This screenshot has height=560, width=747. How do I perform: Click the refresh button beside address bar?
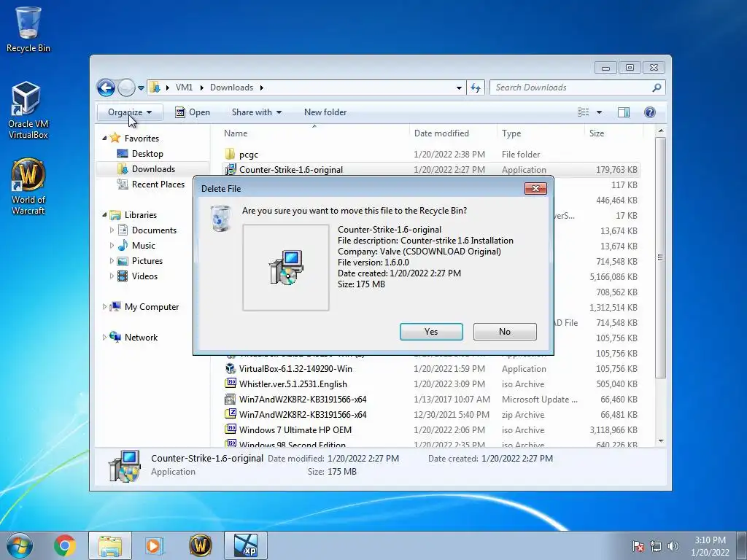click(476, 87)
